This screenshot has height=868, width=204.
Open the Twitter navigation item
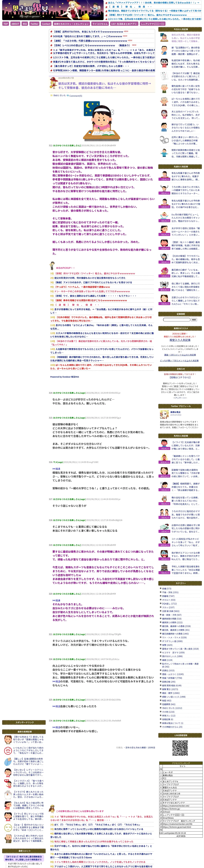pos(34,24)
